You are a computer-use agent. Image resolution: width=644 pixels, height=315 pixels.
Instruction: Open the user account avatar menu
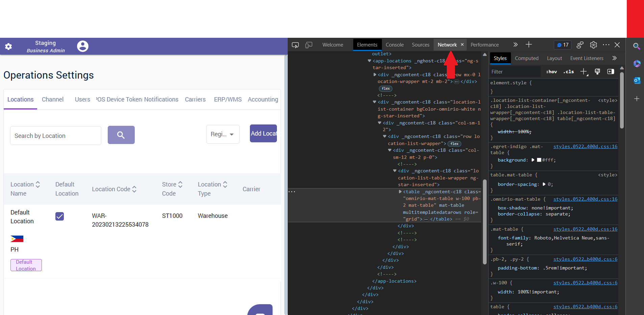[83, 46]
